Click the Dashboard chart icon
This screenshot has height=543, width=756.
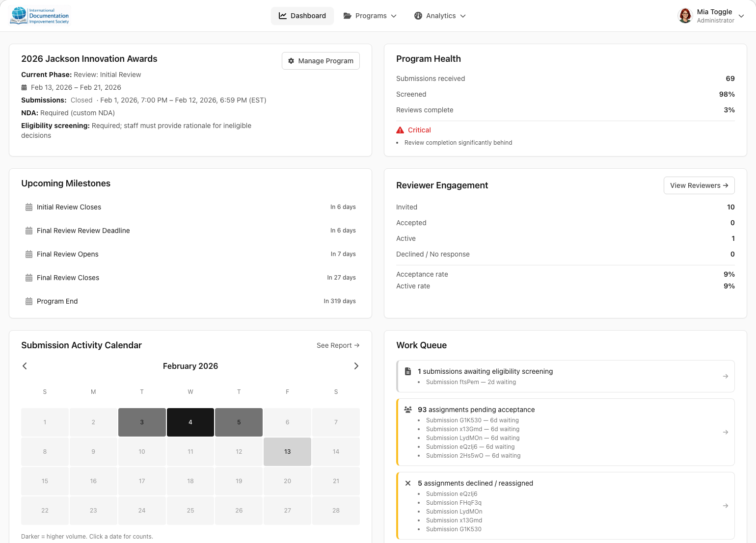(283, 16)
